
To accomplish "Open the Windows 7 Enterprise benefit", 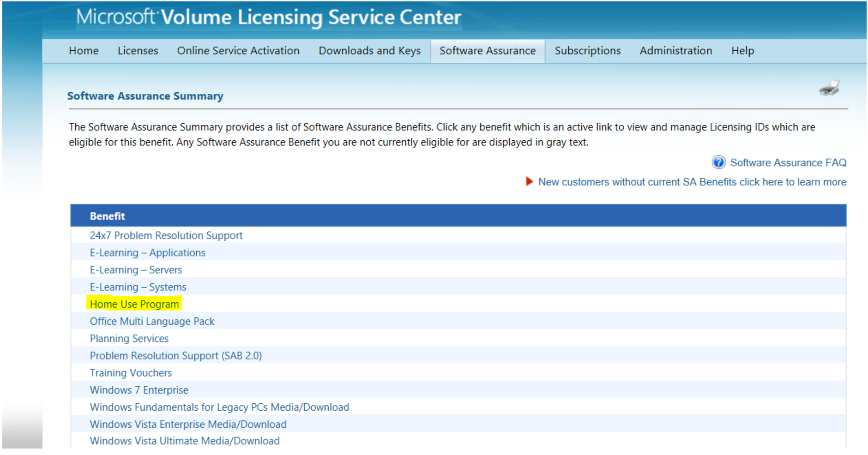I will tap(139, 390).
